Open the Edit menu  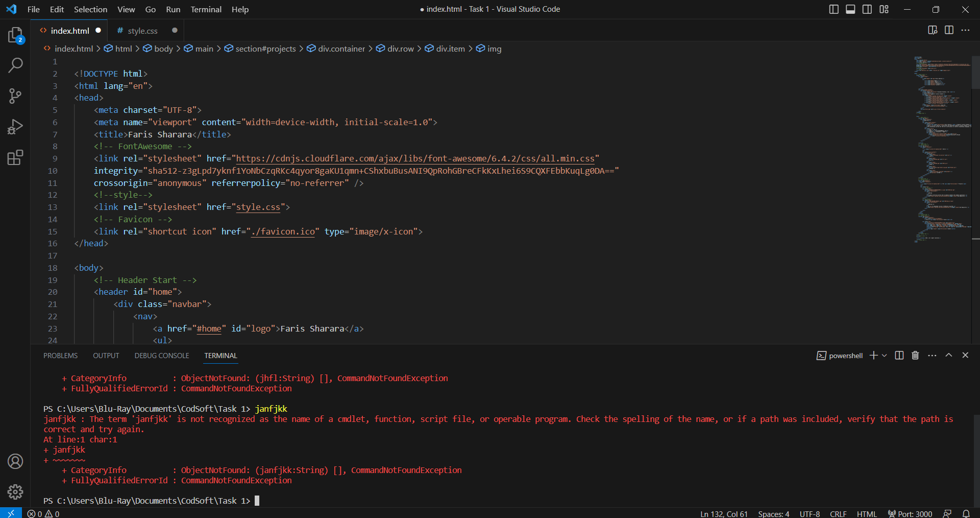pos(57,9)
